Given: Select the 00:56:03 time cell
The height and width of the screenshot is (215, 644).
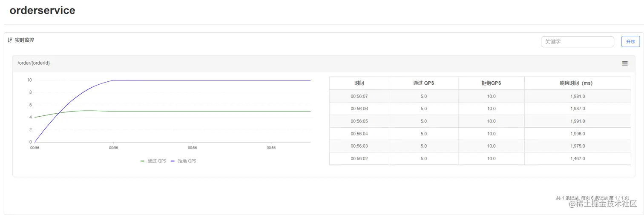Looking at the screenshot, I should click(x=359, y=146).
